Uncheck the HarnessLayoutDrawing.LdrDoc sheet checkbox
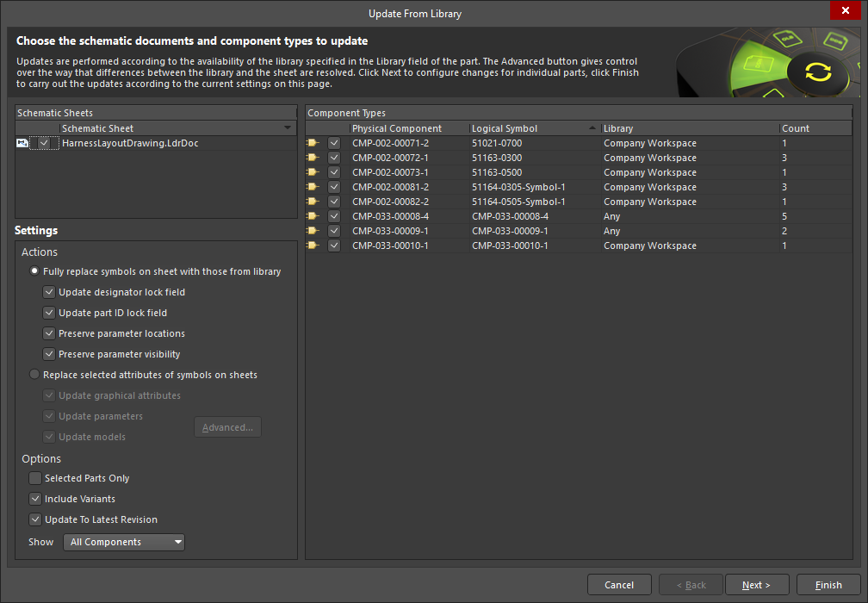This screenshot has height=603, width=868. 44,143
